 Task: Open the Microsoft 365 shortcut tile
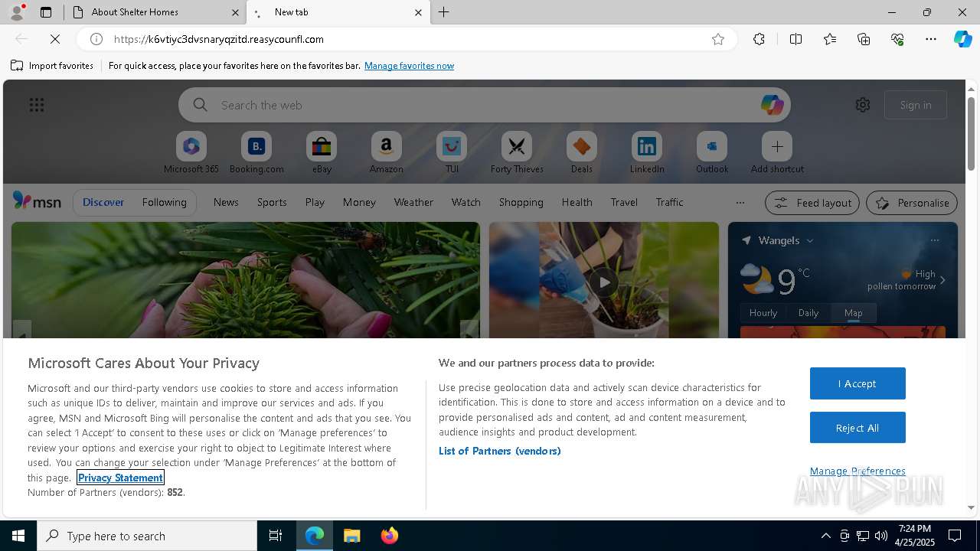pos(191,152)
